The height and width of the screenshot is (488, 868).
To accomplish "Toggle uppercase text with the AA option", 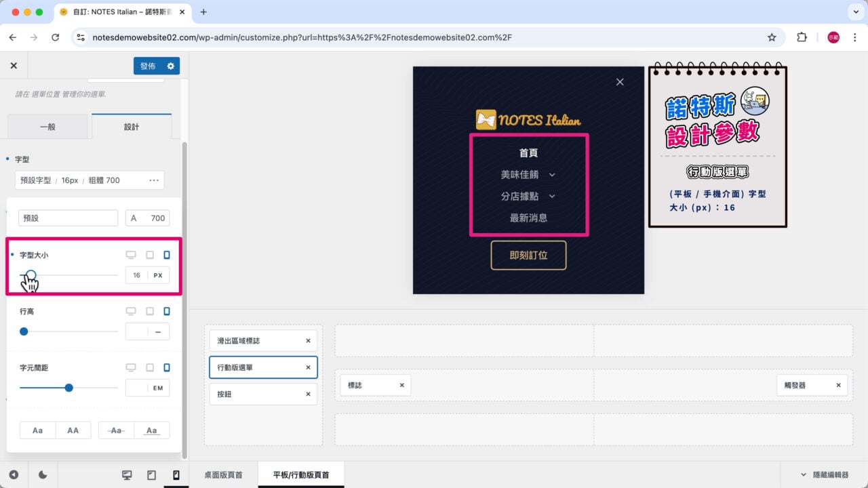I will [x=72, y=430].
